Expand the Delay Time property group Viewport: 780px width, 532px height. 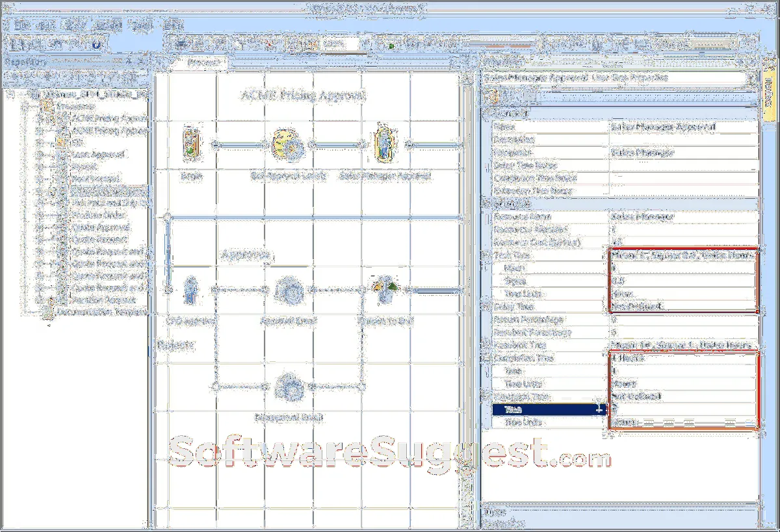click(x=486, y=307)
